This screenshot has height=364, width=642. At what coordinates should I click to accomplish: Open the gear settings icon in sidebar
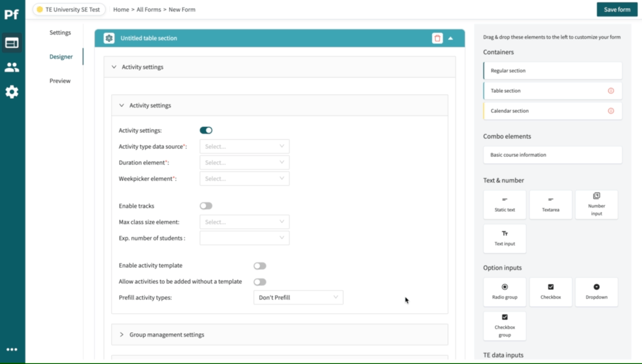[x=12, y=92]
